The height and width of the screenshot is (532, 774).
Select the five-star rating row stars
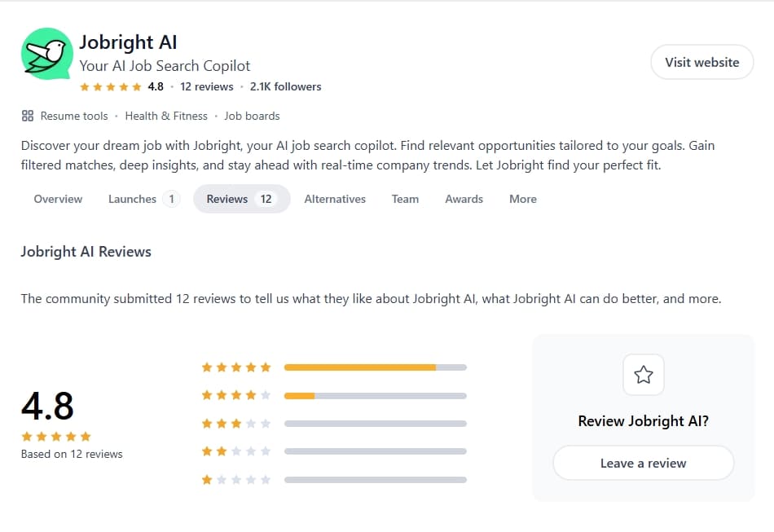click(236, 367)
